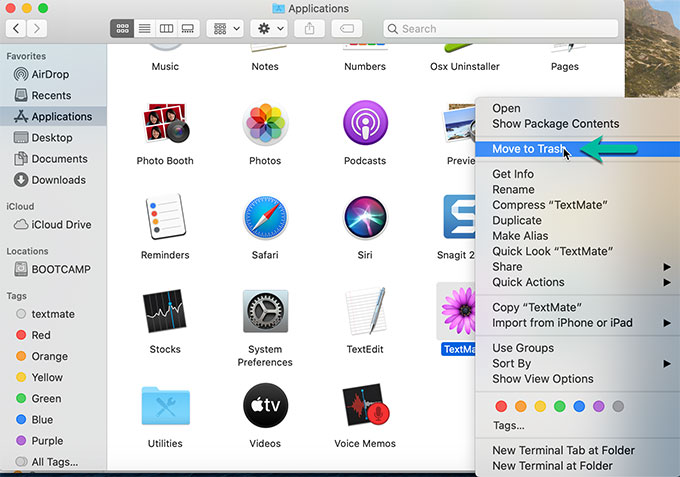This screenshot has height=477, width=680.
Task: Open System Preferences gear icon
Action: pyautogui.click(x=265, y=312)
